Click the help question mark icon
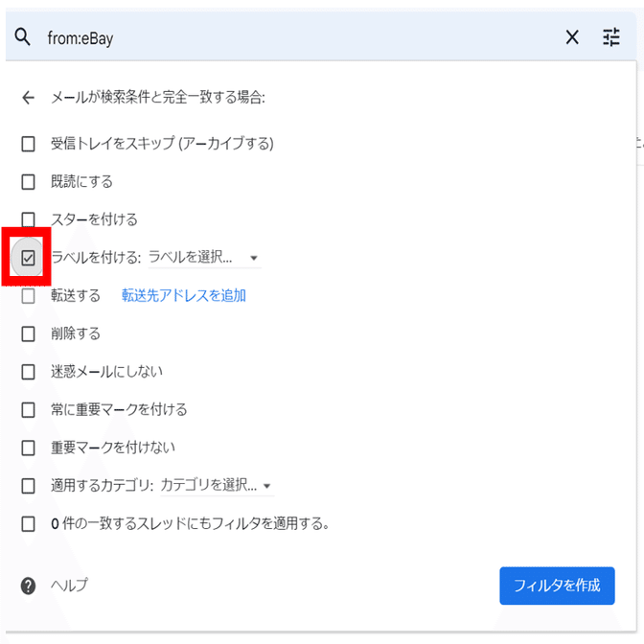The image size is (644, 644). [x=29, y=586]
